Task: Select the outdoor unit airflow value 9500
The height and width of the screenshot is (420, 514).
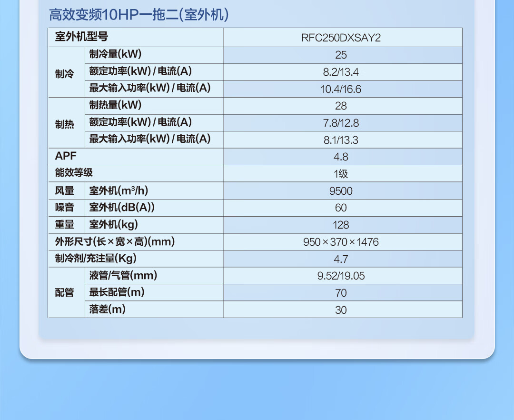Action: point(341,191)
